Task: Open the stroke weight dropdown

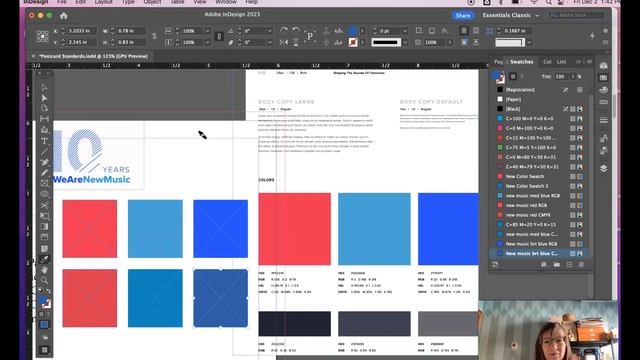Action: click(405, 31)
